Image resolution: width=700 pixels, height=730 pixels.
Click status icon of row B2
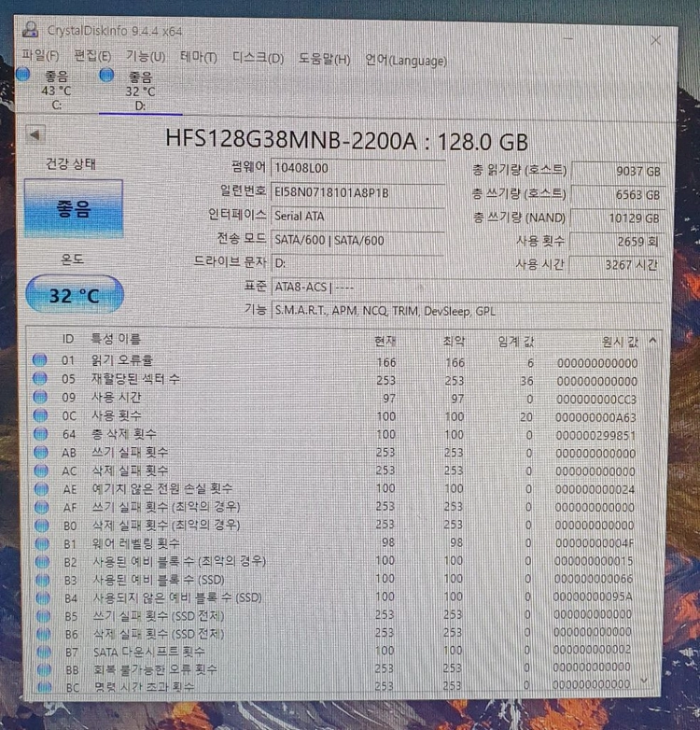pyautogui.click(x=42, y=561)
